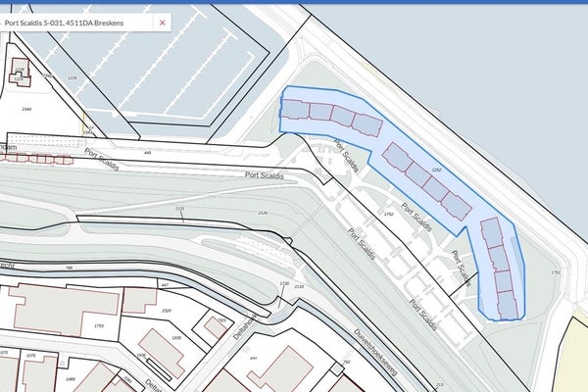This screenshot has width=588, height=392.
Task: Select parcel 447 beside the canal
Action: click(165, 284)
